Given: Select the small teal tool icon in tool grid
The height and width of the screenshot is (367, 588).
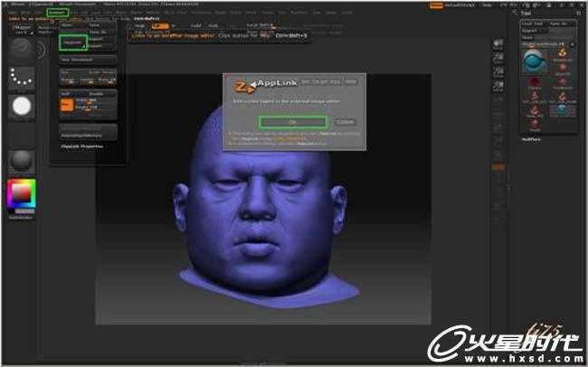Looking at the screenshot, I should [562, 110].
